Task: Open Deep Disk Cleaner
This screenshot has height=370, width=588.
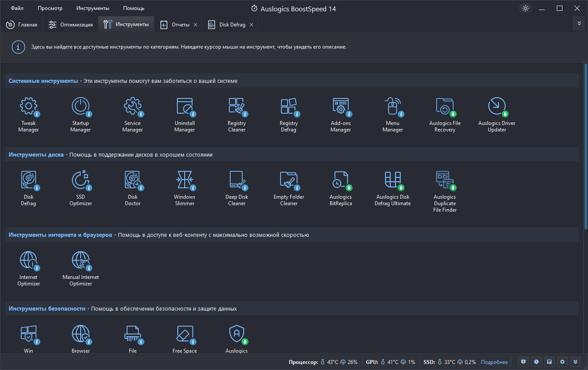Action: [237, 188]
